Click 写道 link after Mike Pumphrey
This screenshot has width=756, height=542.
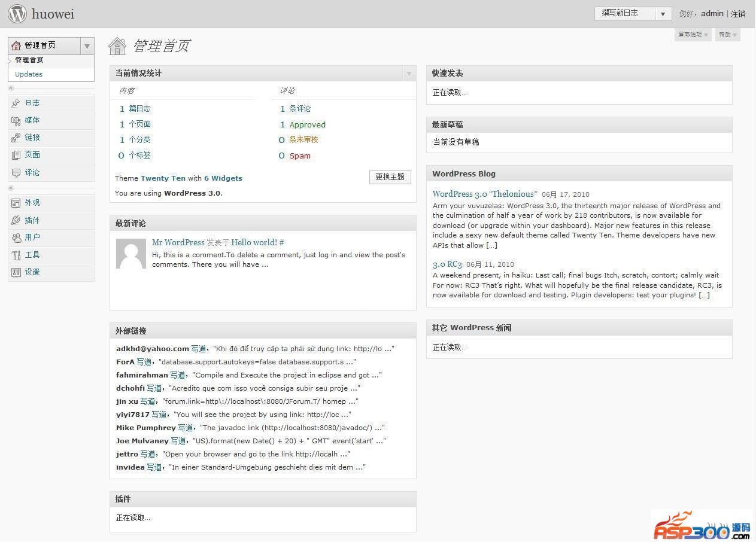point(186,428)
